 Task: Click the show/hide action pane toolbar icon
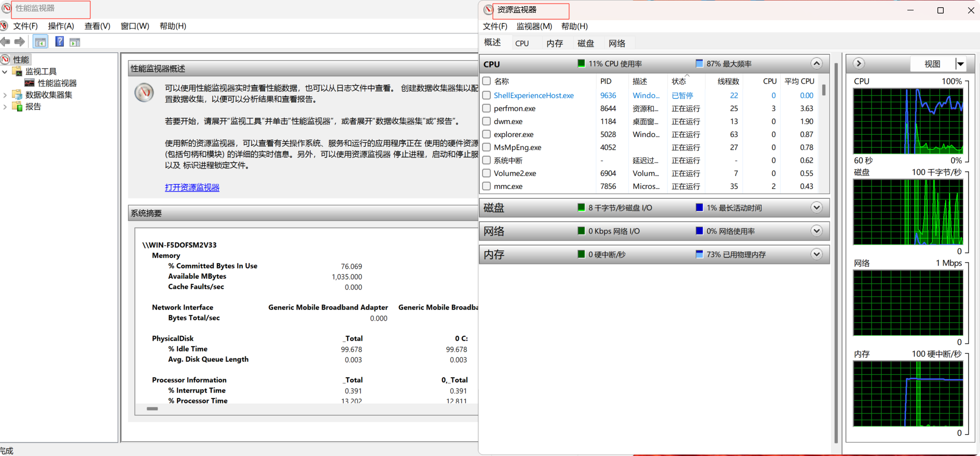[75, 42]
